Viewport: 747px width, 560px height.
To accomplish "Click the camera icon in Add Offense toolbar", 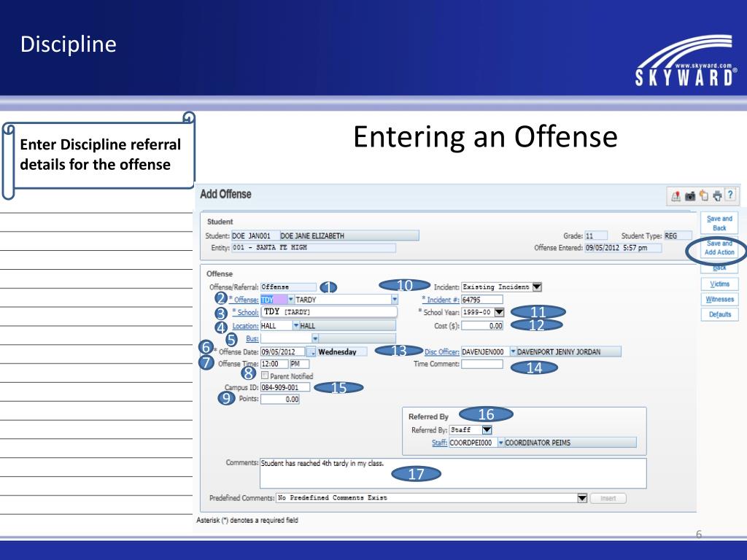I will [x=690, y=196].
